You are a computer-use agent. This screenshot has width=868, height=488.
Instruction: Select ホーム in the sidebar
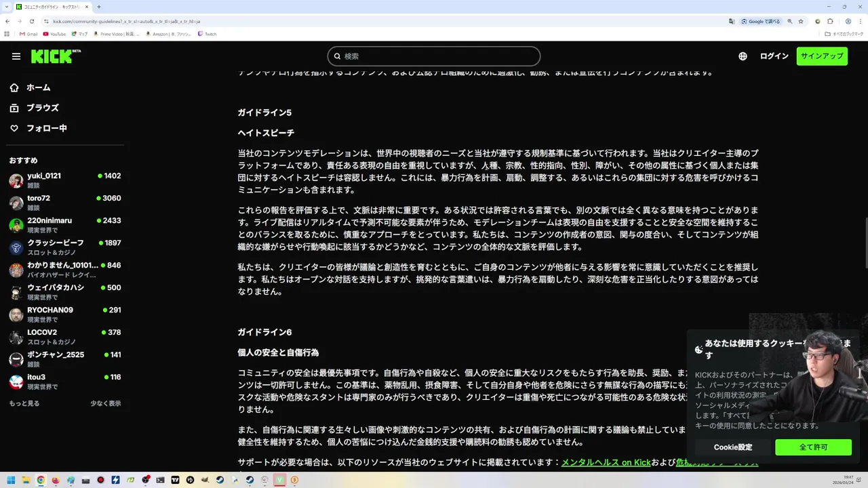click(x=38, y=87)
